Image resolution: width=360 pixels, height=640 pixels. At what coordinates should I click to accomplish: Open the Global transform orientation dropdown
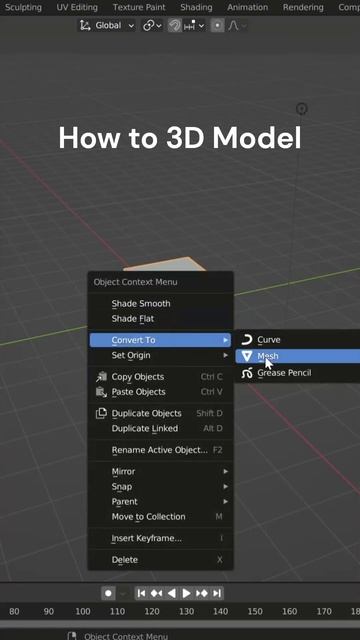point(107,26)
